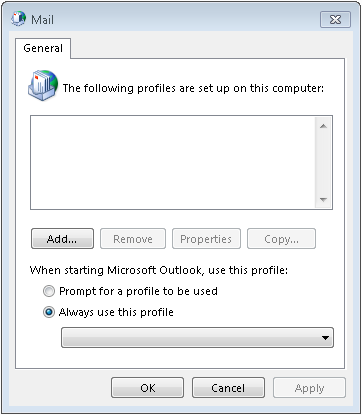Click the Add... button
This screenshot has width=362, height=415.
62,239
